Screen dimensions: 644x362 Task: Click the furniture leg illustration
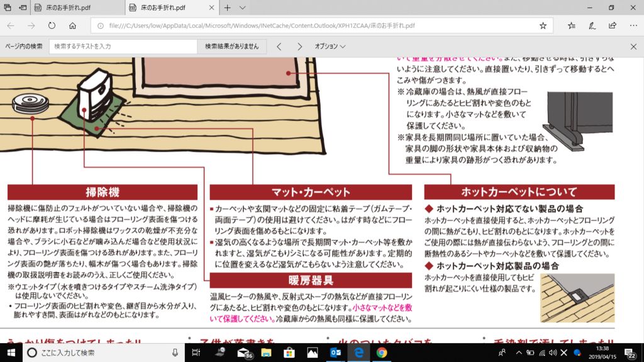point(578,120)
